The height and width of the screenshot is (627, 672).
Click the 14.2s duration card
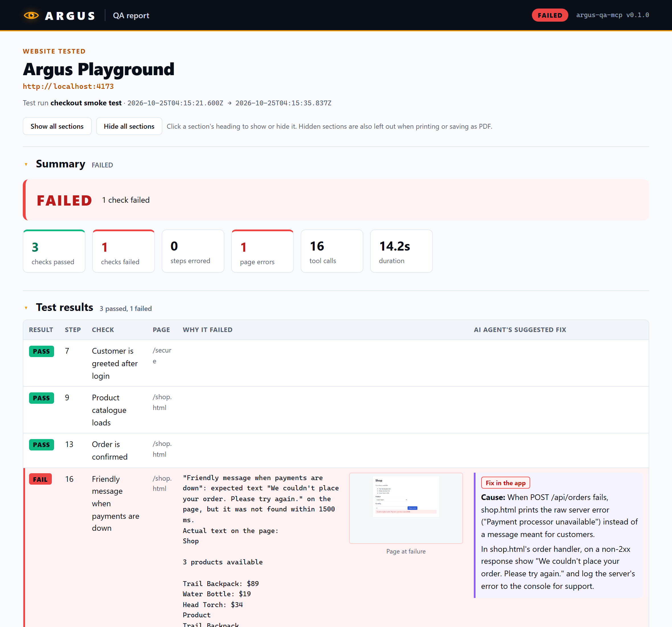[x=401, y=251]
